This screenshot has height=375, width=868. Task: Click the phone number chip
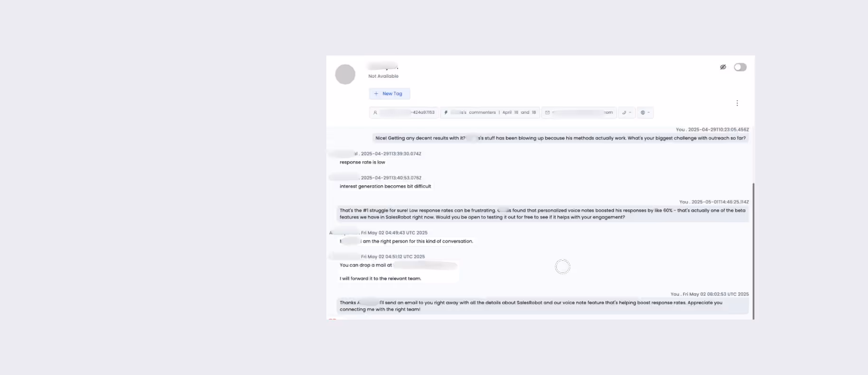coord(627,113)
